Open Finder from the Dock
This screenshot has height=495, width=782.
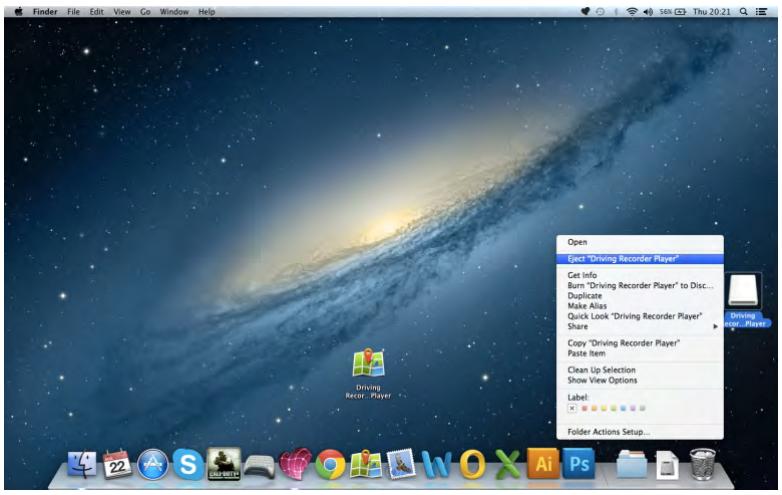pyautogui.click(x=82, y=465)
